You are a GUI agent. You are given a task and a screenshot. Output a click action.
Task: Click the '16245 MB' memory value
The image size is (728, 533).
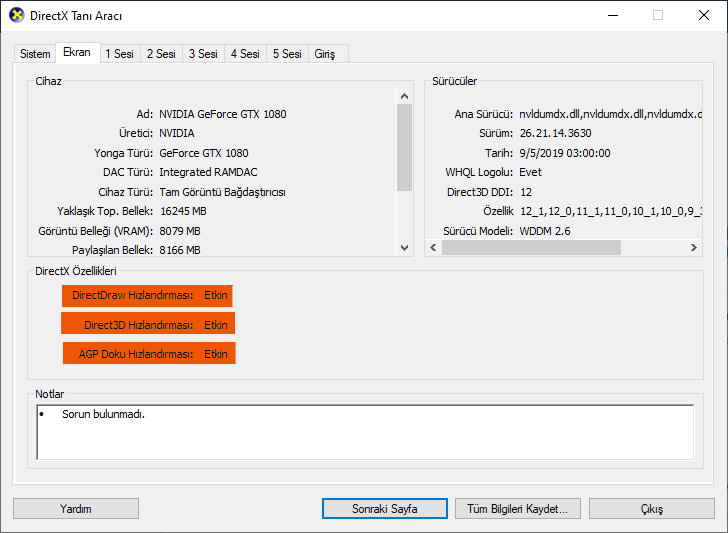[183, 211]
